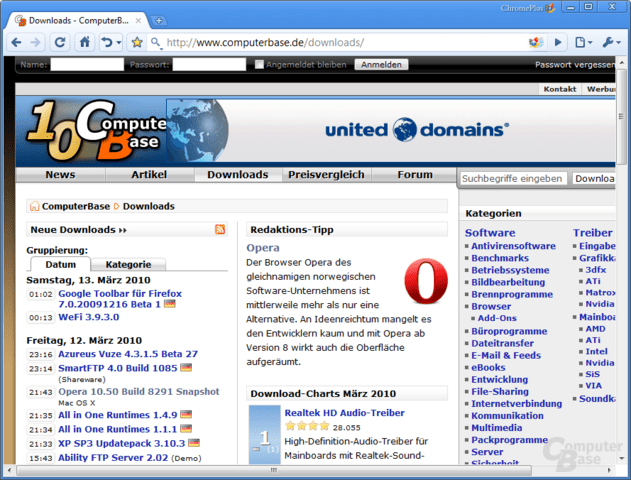Open Azureus Vuze 4.3.1.5 Beta 27
The image size is (631, 480).
click(128, 354)
